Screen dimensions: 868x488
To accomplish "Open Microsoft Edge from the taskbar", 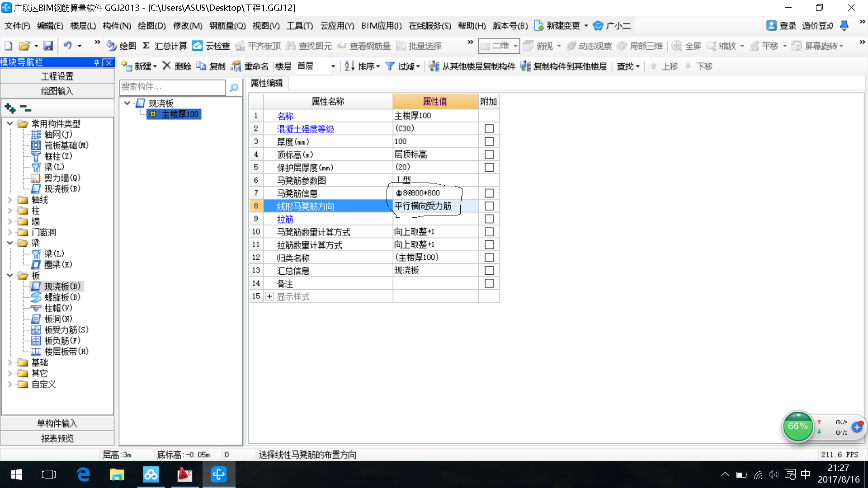I will tap(84, 474).
